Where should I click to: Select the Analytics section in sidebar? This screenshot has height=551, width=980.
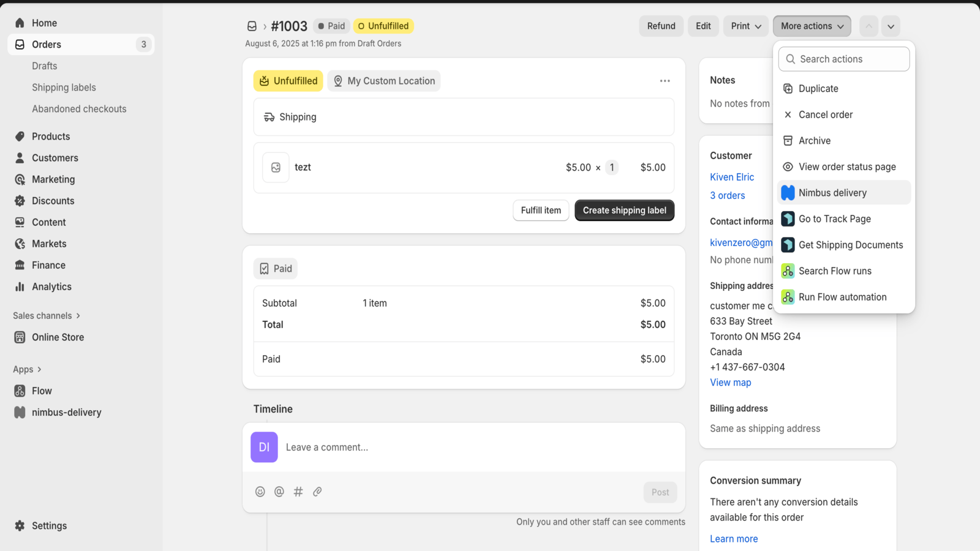pyautogui.click(x=20, y=287)
